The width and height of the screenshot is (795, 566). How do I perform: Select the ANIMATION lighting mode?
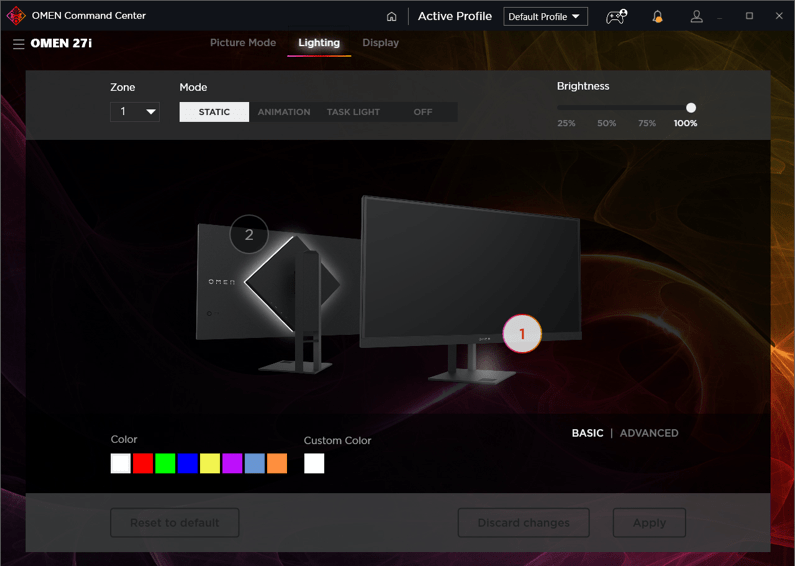pos(284,112)
